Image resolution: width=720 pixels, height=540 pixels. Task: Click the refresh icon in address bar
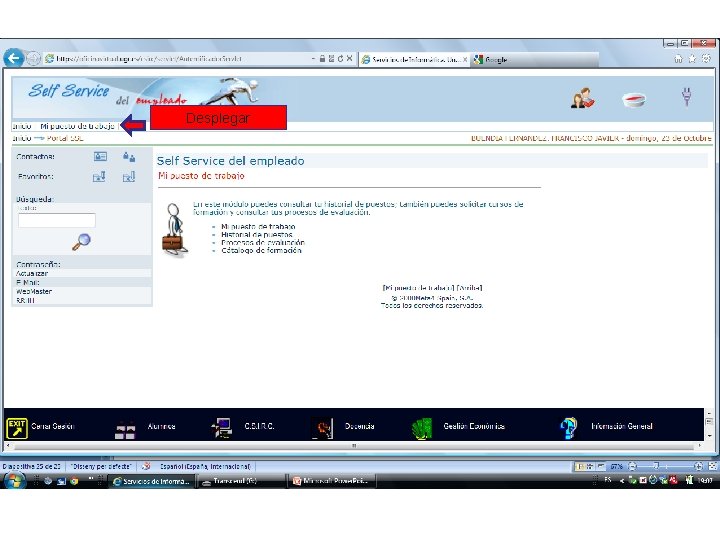(x=340, y=59)
